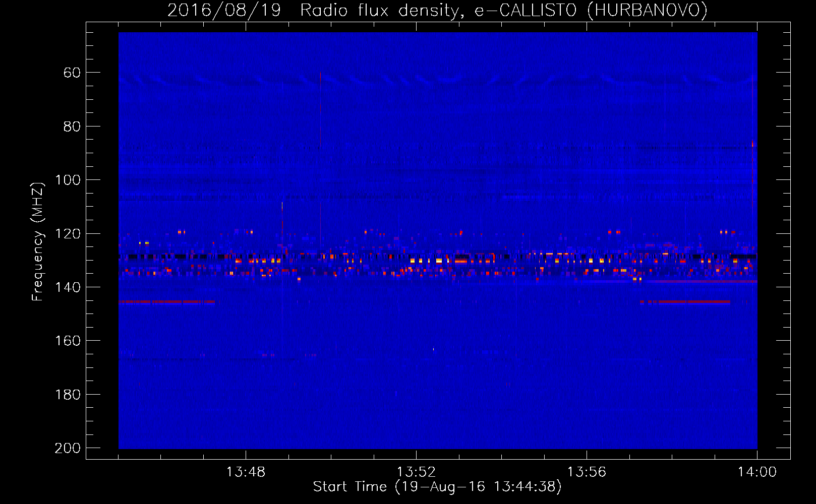The image size is (816, 504).
Task: Click the 160 frequency tick label
Action: [68, 341]
